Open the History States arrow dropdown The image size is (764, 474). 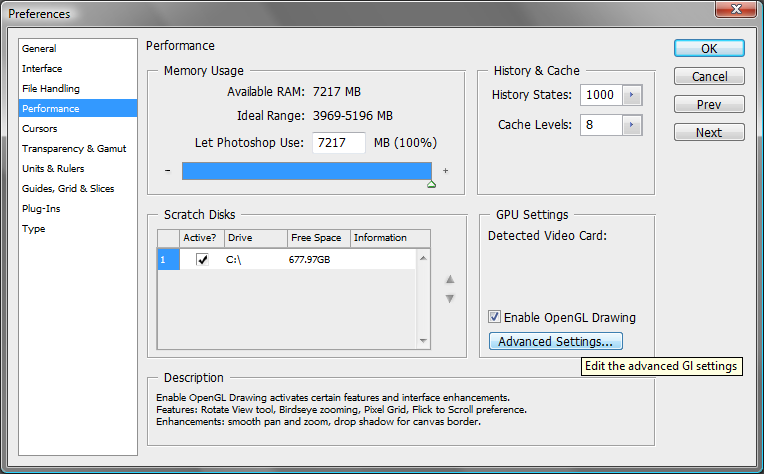pyautogui.click(x=632, y=95)
